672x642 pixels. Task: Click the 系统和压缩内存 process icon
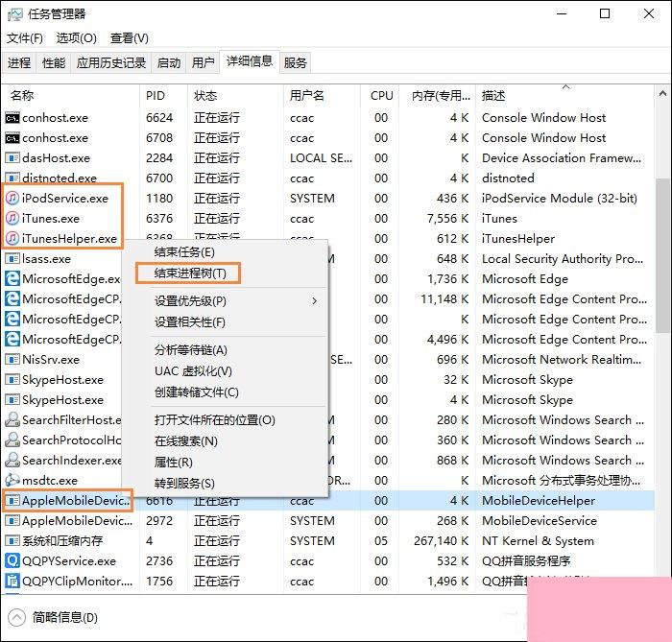pos(12,540)
